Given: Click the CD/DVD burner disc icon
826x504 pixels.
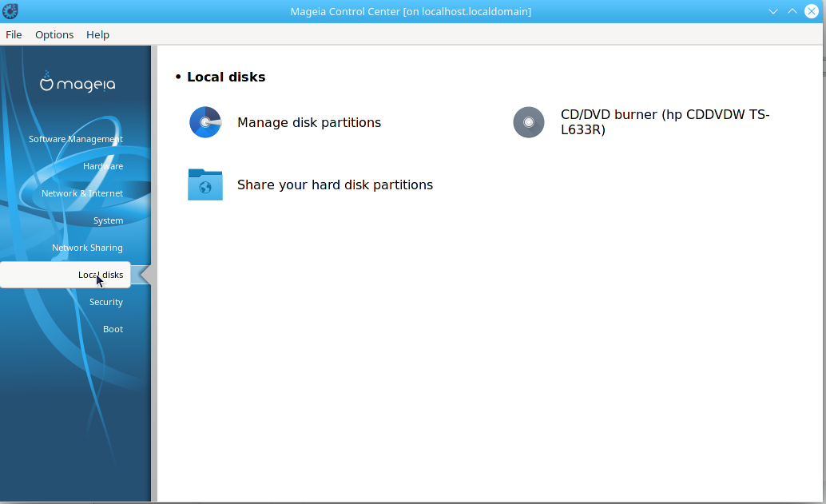Looking at the screenshot, I should coord(529,122).
